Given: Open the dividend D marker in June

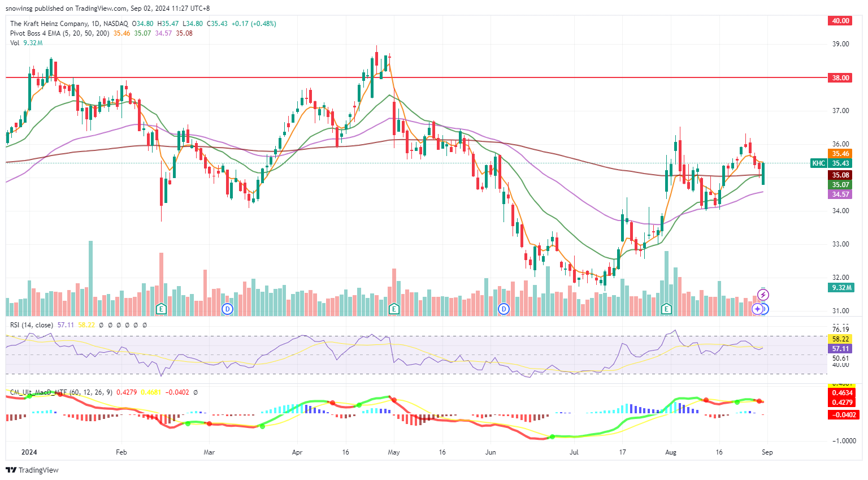Looking at the screenshot, I should (x=504, y=309).
